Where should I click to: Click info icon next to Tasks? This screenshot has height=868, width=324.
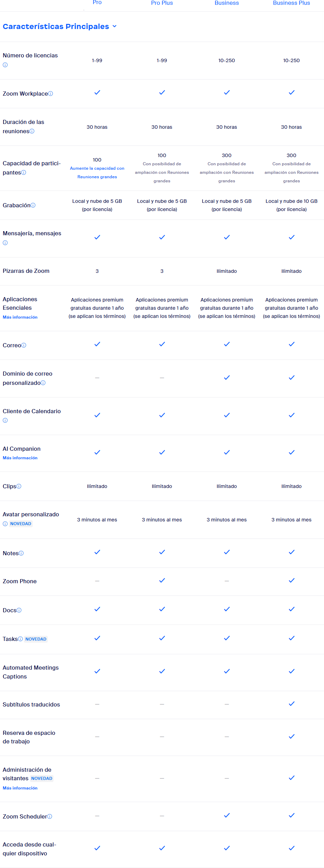click(x=20, y=639)
